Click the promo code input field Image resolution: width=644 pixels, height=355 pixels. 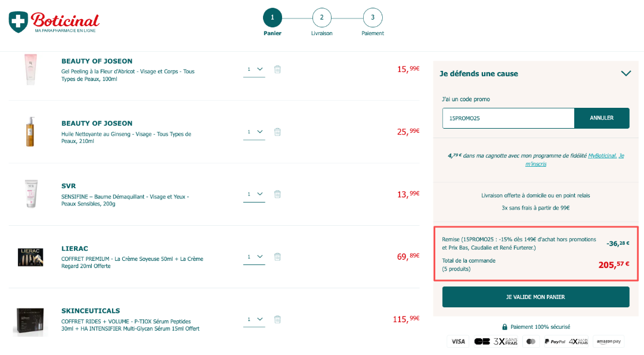click(508, 118)
